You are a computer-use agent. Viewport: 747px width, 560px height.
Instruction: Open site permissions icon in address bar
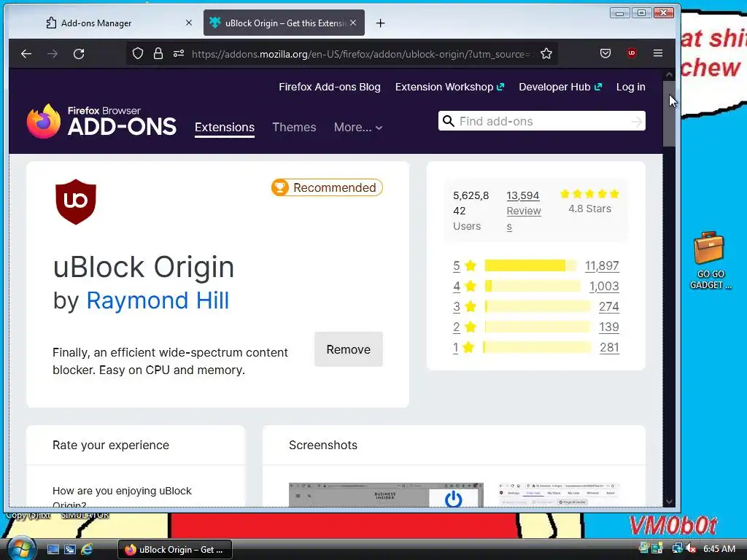tap(179, 53)
